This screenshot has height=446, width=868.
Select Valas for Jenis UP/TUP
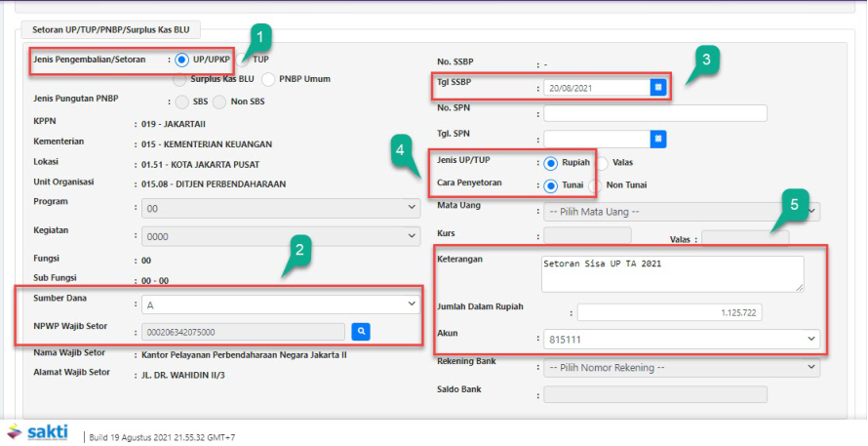coord(603,163)
